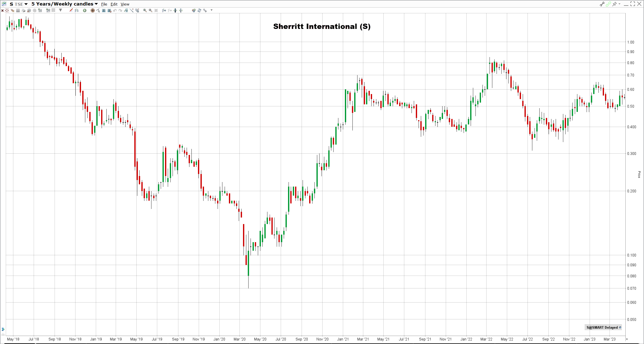
Task: Expand the arrow next to the pin icon
Action: [x=619, y=4]
